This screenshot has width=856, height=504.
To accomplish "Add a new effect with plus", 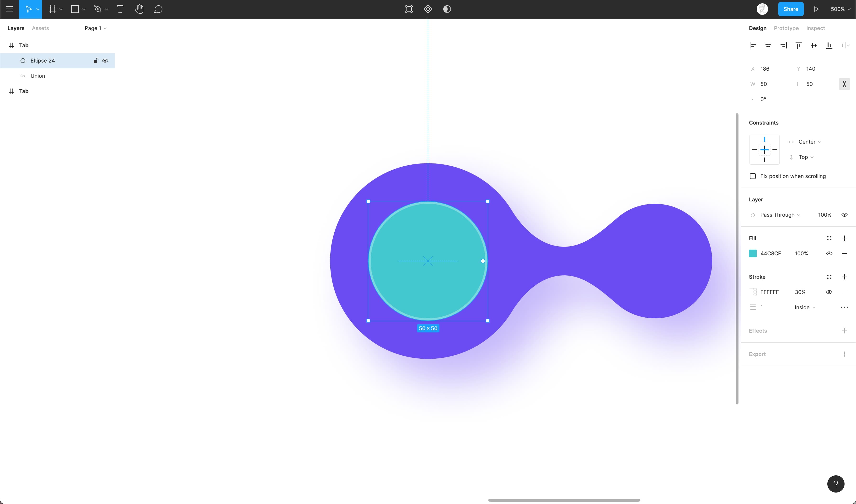I will coord(844,331).
